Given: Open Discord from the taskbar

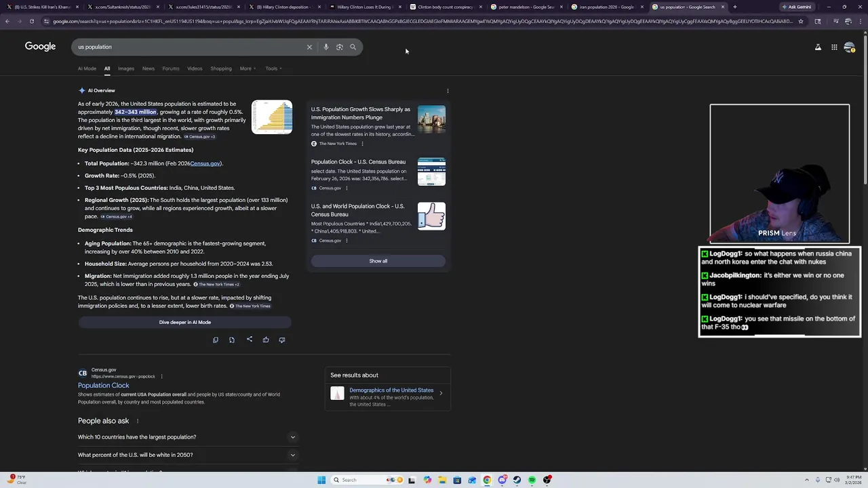Looking at the screenshot, I should point(502,480).
